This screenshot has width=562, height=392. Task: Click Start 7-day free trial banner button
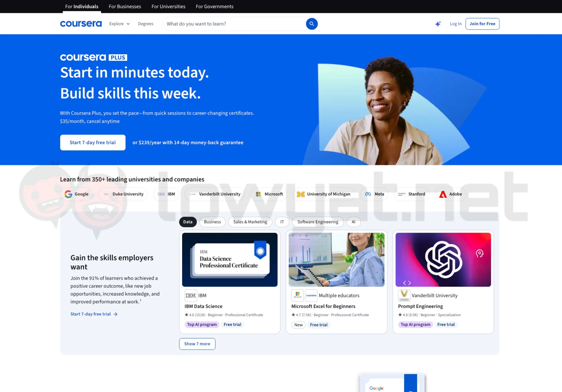point(93,142)
